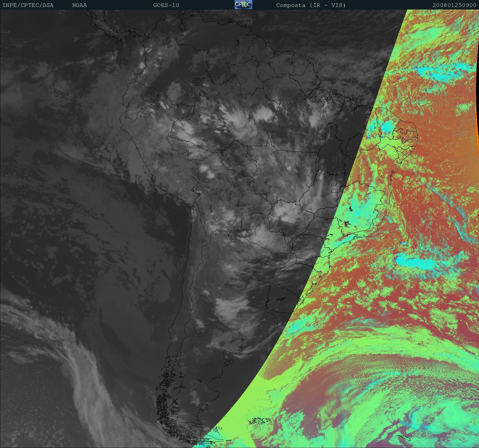
Task: Click the Composta (IR - VIS) title
Action: click(x=311, y=5)
